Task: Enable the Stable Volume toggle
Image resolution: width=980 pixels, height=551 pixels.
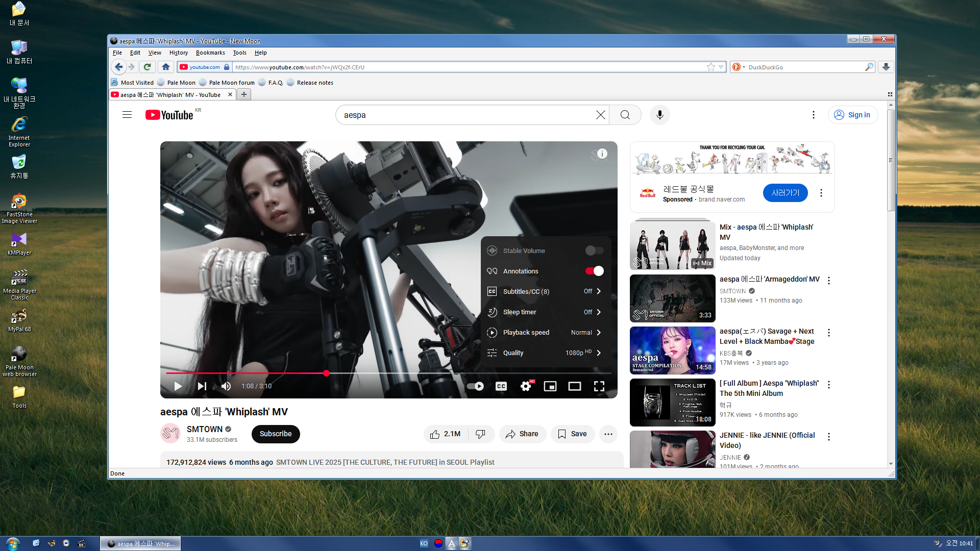Action: point(594,251)
